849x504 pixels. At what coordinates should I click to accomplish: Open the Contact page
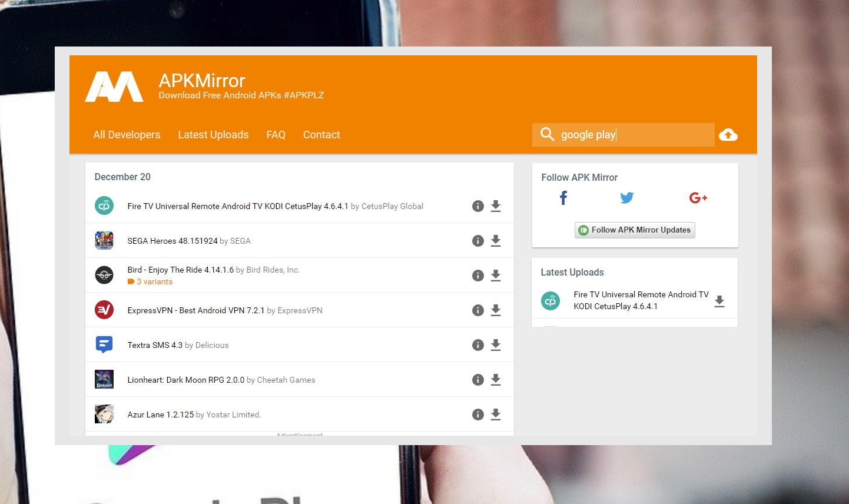321,135
